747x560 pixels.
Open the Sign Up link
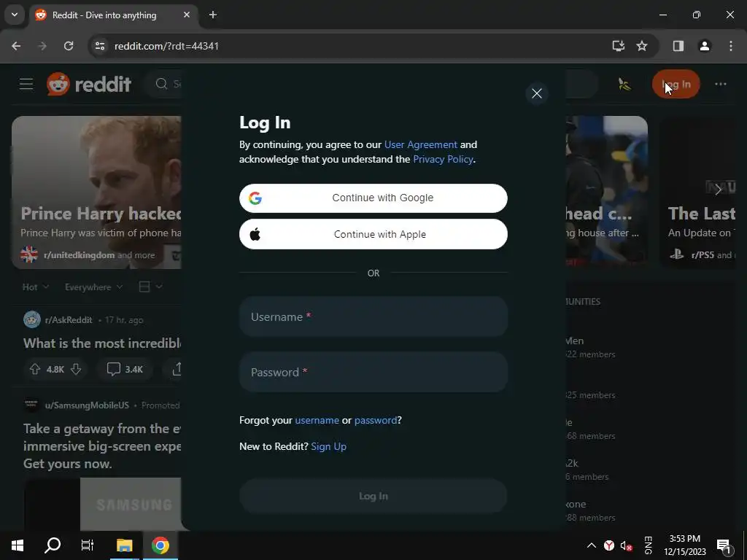[x=329, y=447]
